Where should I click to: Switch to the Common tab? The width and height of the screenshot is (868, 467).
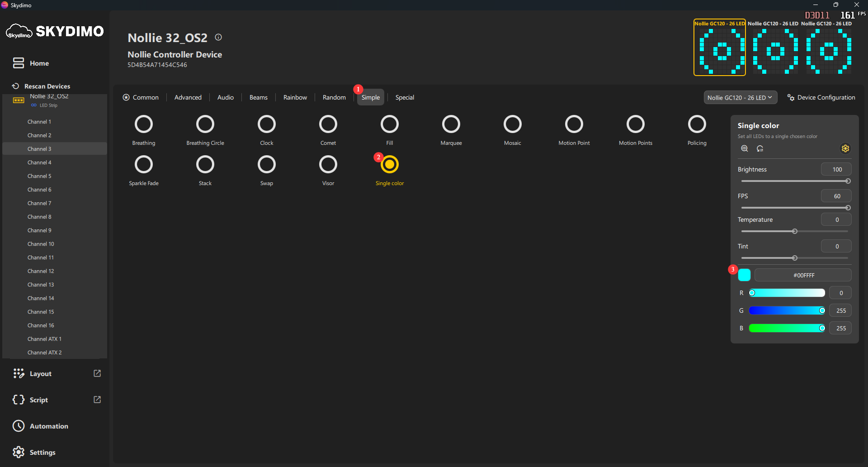tap(141, 97)
